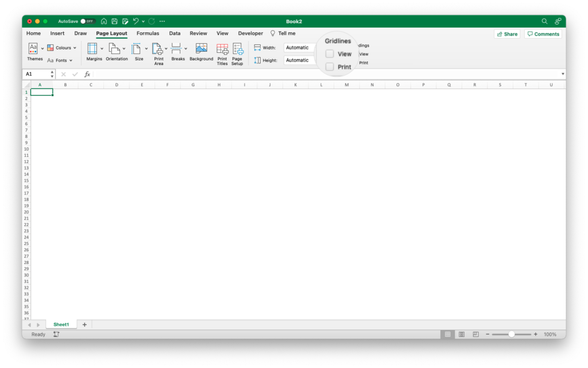Switch to Page Layout view in status bar

[x=461, y=334]
